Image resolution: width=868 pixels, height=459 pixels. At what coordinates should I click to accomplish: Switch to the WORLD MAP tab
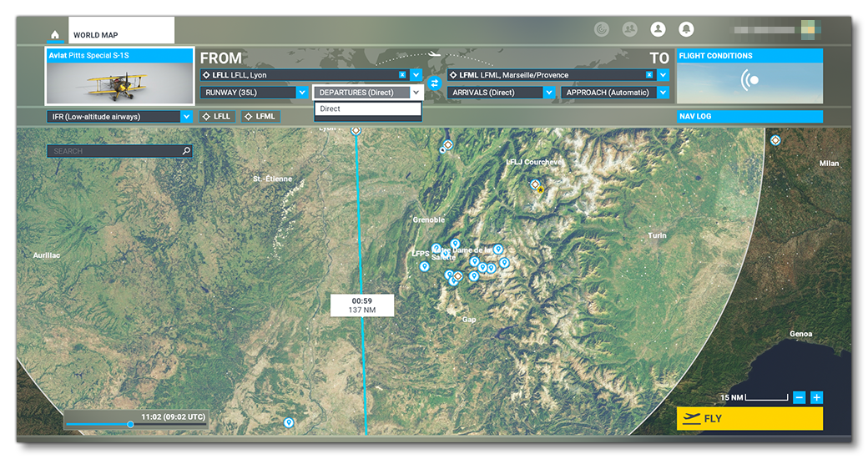[95, 35]
